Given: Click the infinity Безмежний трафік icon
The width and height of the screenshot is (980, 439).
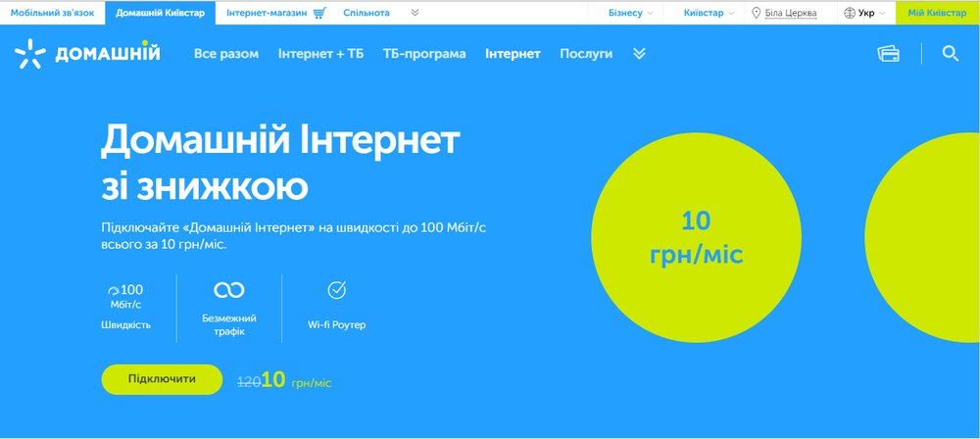Looking at the screenshot, I should click(228, 289).
